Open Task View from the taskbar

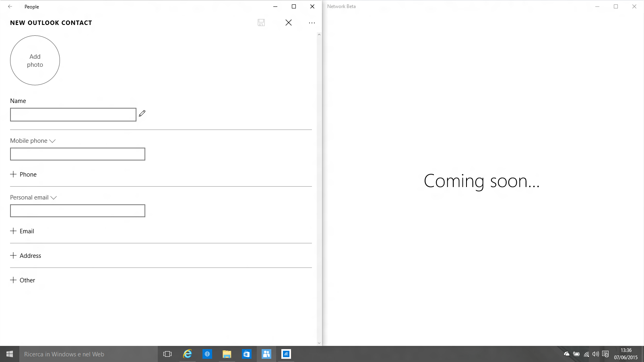click(167, 354)
